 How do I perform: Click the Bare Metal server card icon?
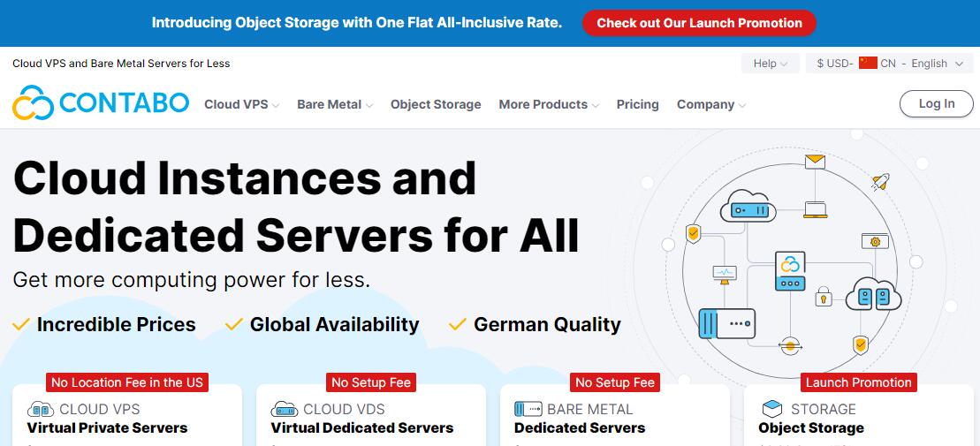pos(528,410)
